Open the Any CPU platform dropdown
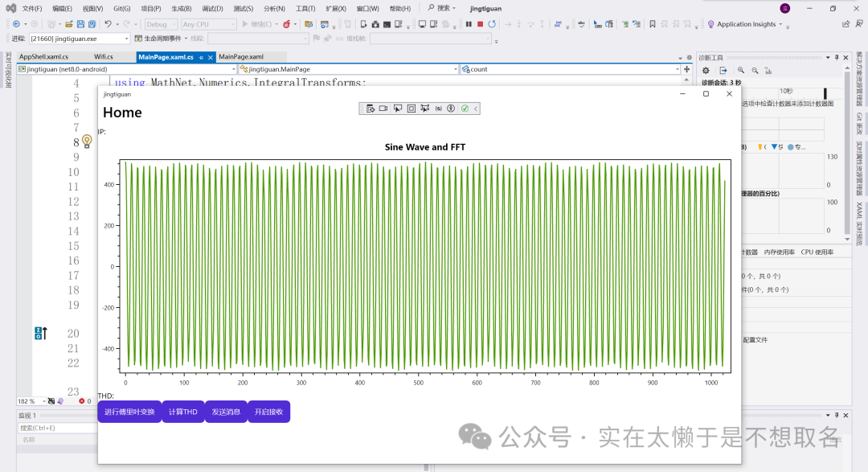The width and height of the screenshot is (868, 472). pyautogui.click(x=209, y=24)
